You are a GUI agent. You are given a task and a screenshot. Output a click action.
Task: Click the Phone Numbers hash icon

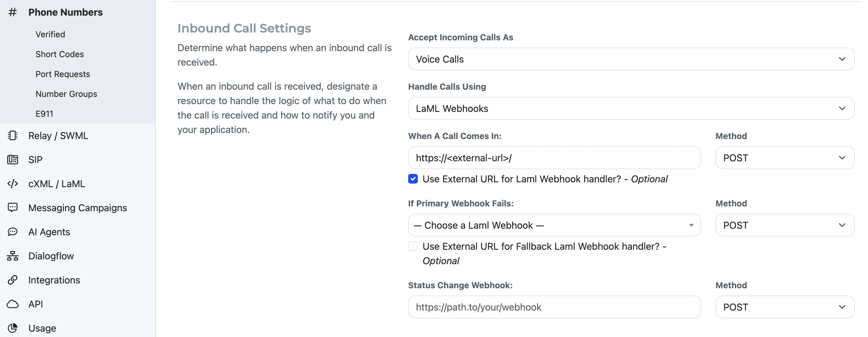(12, 12)
